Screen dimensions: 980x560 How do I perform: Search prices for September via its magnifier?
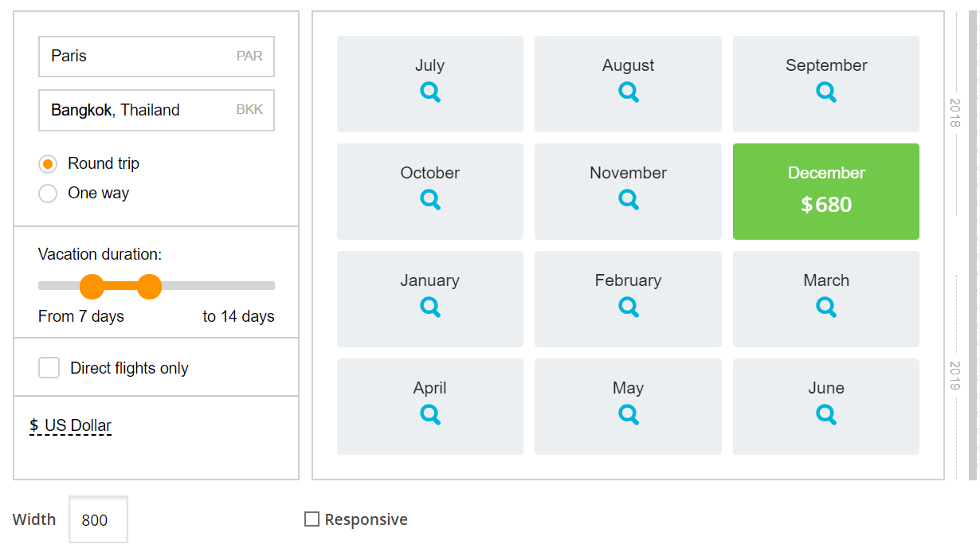tap(826, 92)
